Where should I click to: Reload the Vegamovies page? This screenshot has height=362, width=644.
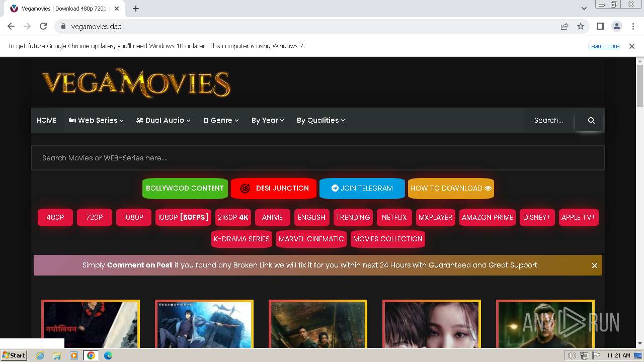(x=43, y=26)
